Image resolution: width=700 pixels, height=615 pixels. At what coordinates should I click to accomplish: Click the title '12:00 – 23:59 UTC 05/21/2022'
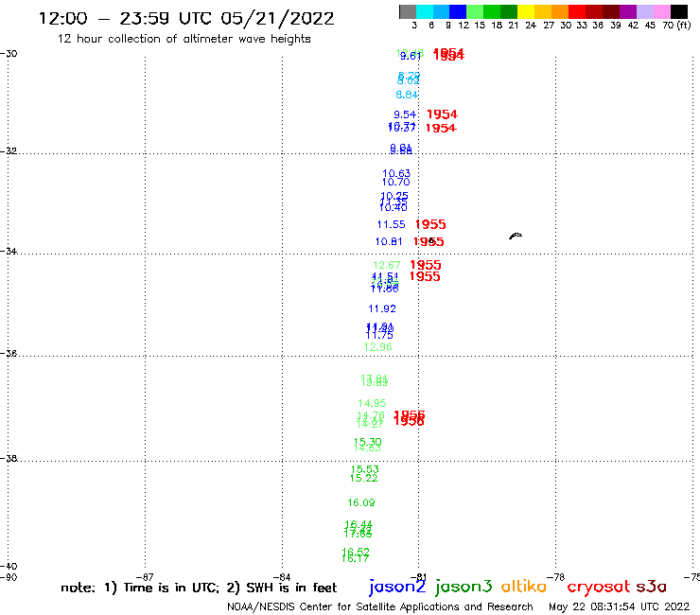[186, 19]
